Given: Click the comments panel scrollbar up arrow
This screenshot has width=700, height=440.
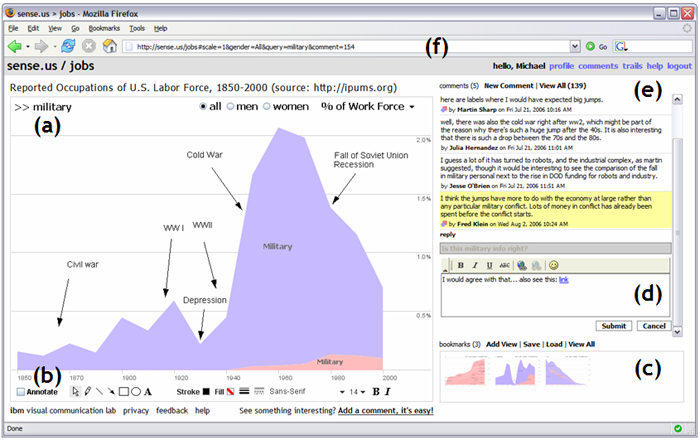Looking at the screenshot, I should tap(677, 99).
